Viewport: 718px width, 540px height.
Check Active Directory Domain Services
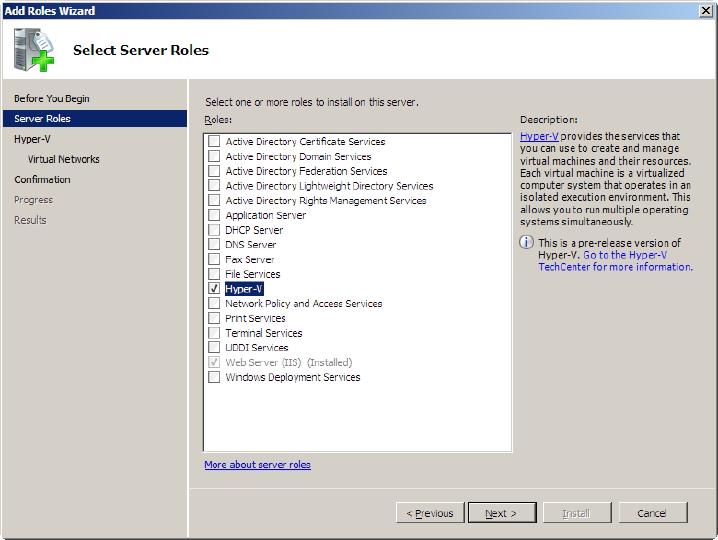(214, 156)
